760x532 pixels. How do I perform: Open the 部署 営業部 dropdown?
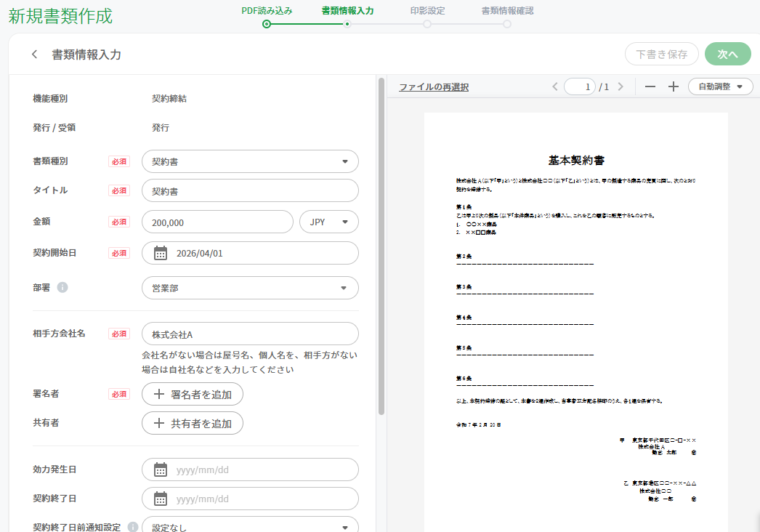250,288
